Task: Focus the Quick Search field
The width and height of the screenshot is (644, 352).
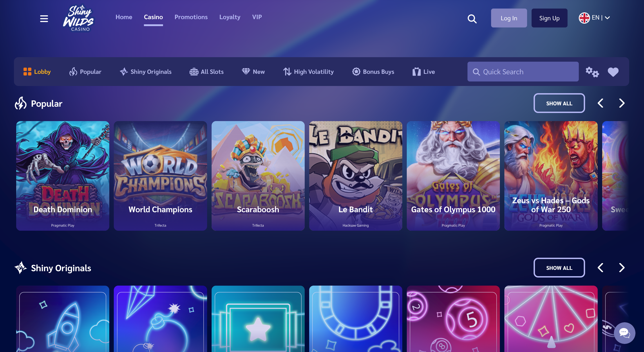Action: tap(523, 72)
